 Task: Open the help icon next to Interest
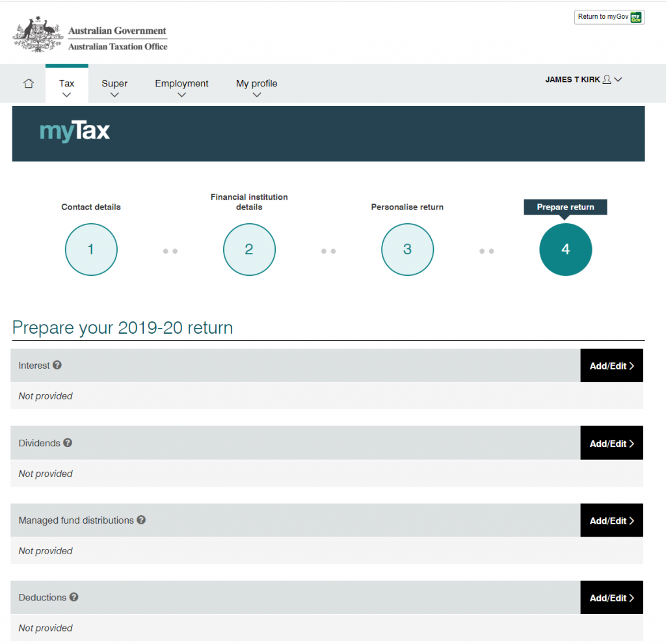[57, 365]
